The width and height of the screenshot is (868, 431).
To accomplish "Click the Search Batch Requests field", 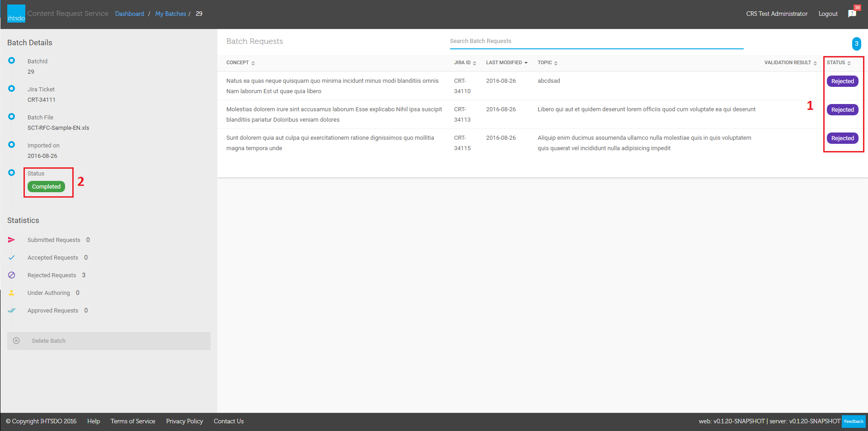I will (596, 41).
